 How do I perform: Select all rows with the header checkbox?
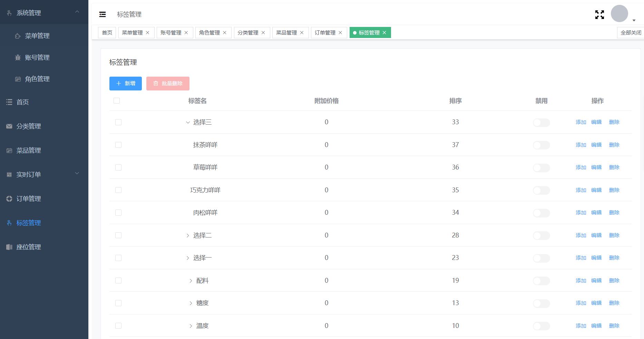117,101
